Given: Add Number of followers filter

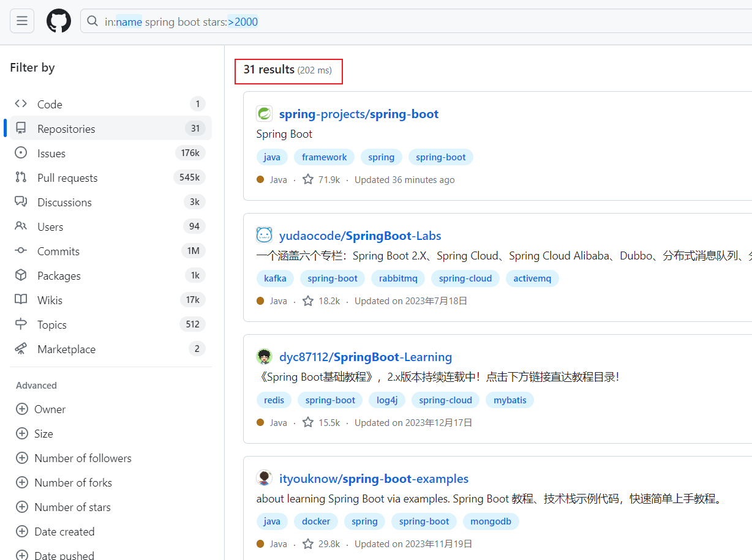Looking at the screenshot, I should [x=74, y=458].
